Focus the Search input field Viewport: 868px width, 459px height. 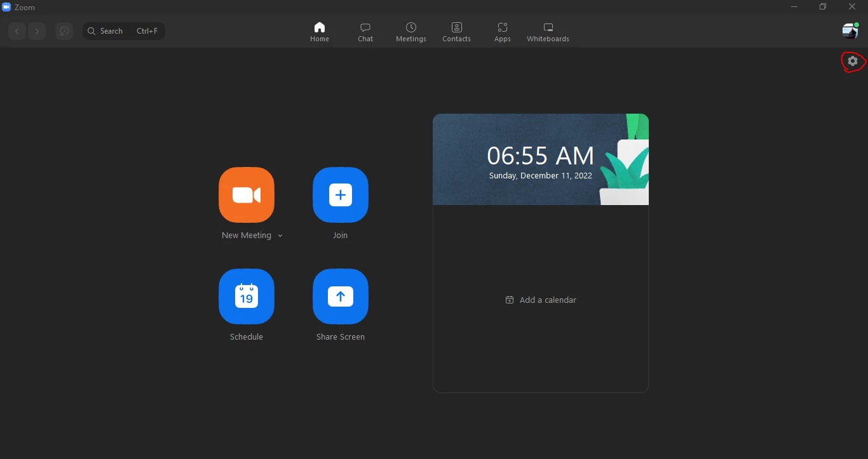pos(124,31)
